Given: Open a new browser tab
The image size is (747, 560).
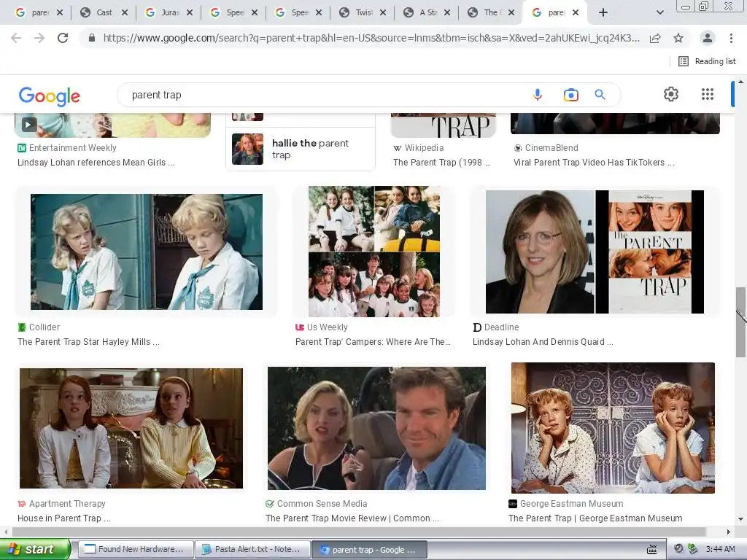Looking at the screenshot, I should pyautogui.click(x=603, y=12).
